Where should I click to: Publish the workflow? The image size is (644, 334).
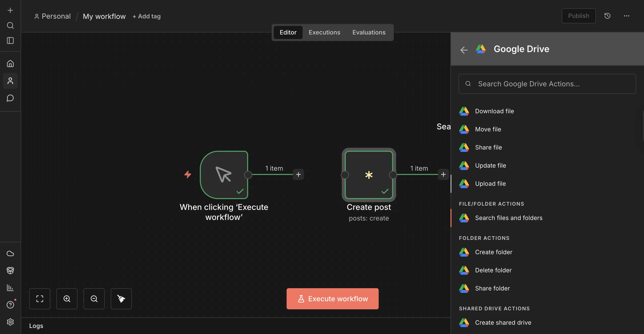click(x=578, y=16)
